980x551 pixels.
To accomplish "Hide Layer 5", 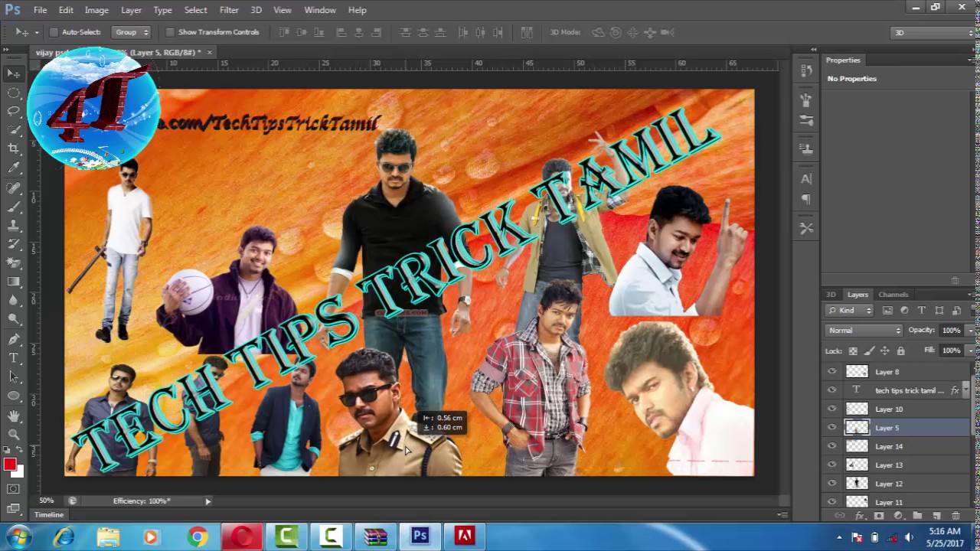I will pyautogui.click(x=832, y=428).
